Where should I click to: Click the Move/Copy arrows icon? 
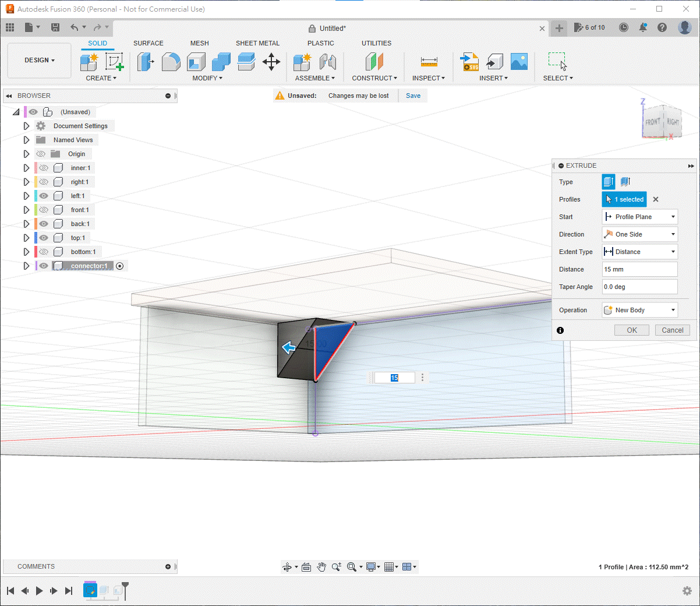coord(271,61)
